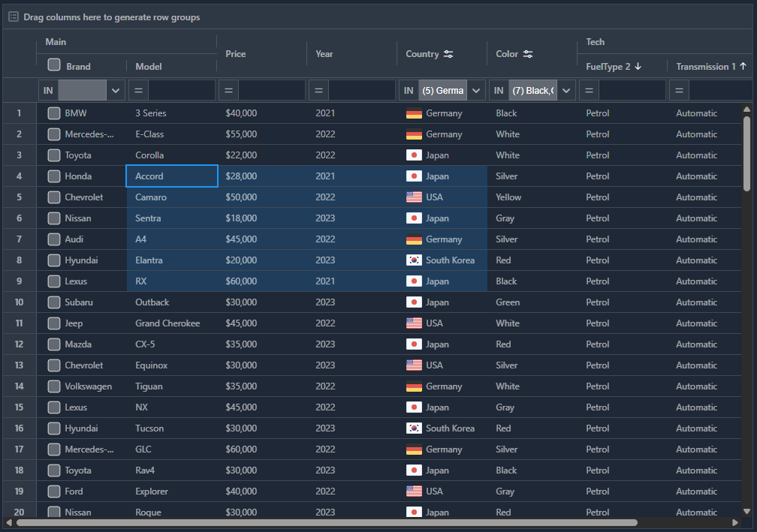The image size is (757, 532).
Task: Click the German flag in the BMW row
Action: click(415, 113)
